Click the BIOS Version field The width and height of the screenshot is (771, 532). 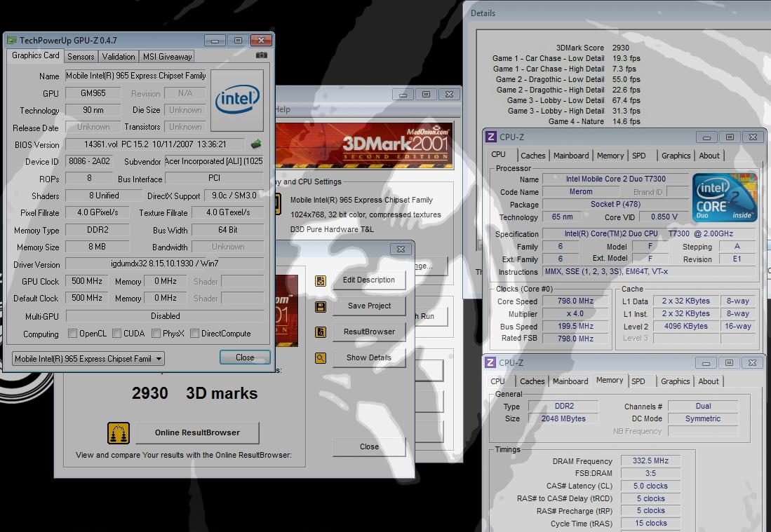click(155, 144)
